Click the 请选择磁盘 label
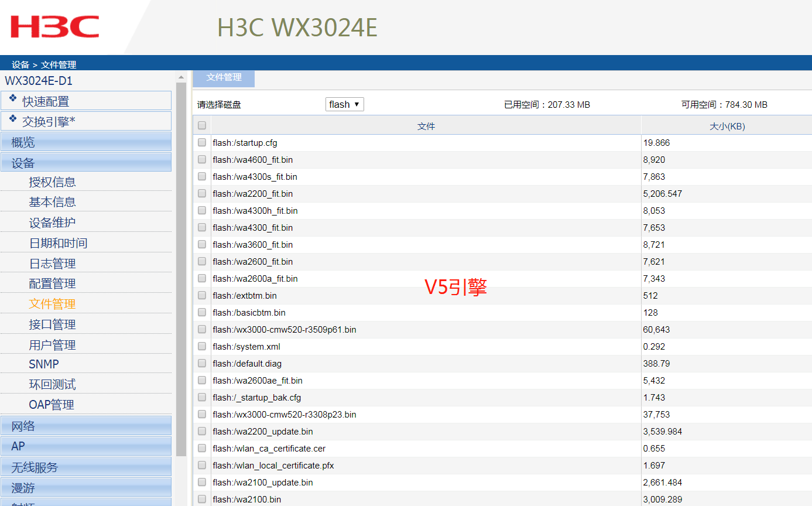This screenshot has width=812, height=506. 219,105
